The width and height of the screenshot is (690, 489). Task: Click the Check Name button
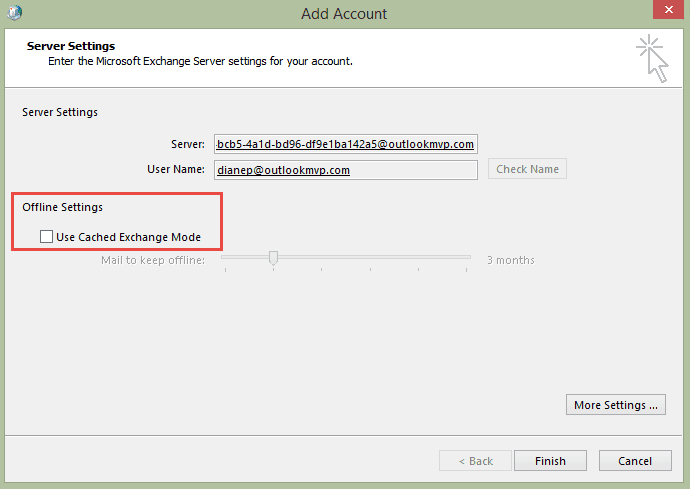[x=527, y=169]
